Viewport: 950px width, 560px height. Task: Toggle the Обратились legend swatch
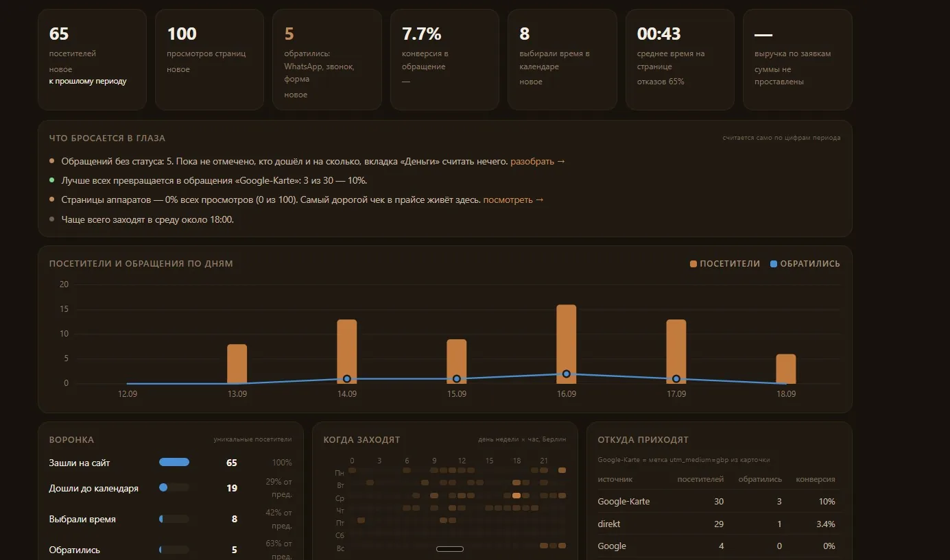(774, 264)
